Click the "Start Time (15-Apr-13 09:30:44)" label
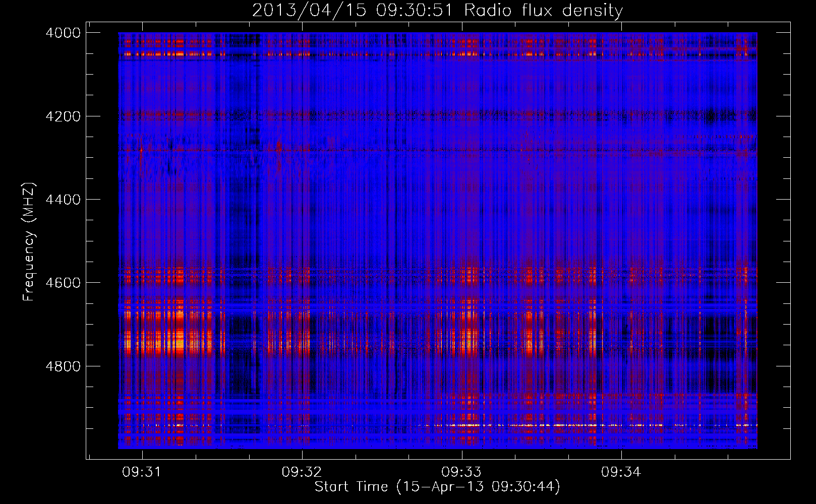This screenshot has width=816, height=504. 437,487
